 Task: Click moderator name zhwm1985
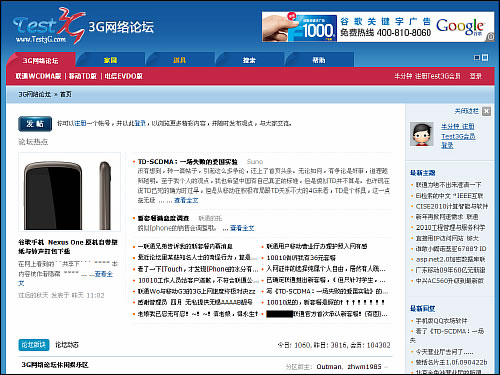(x=364, y=367)
